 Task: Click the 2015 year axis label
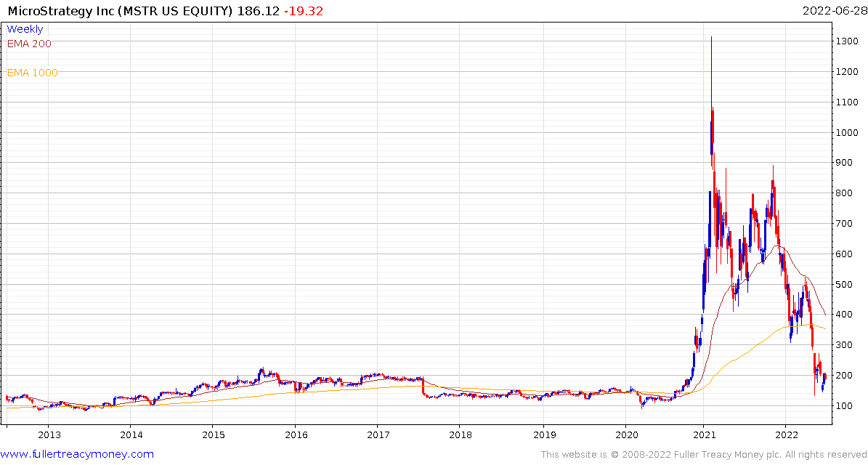pos(212,434)
